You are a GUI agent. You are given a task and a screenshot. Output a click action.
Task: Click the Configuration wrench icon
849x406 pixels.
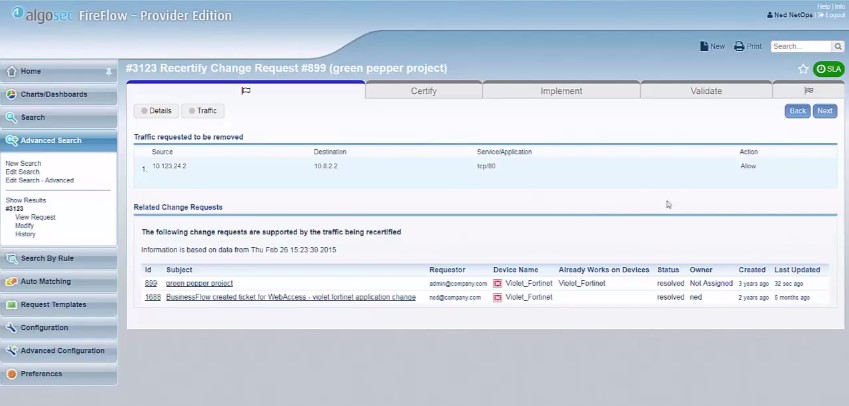11,328
